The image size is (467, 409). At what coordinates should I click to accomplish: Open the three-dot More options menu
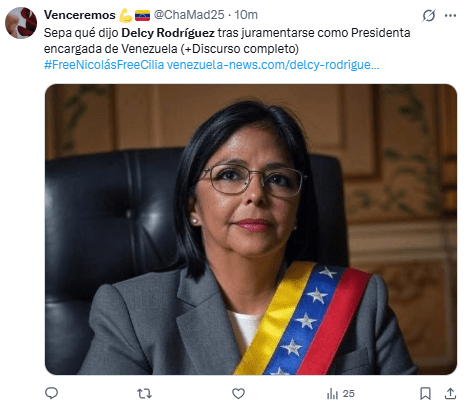point(450,15)
